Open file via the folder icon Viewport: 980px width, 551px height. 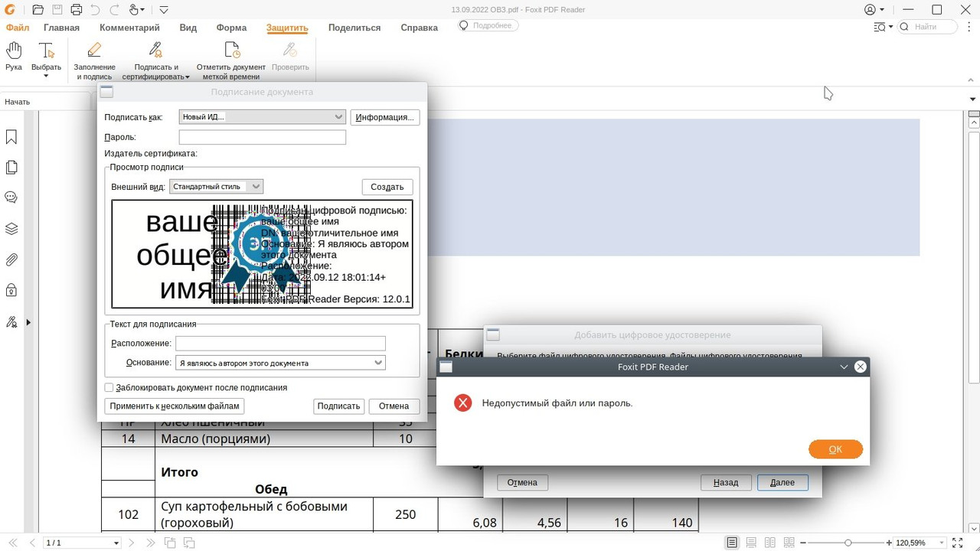[38, 10]
